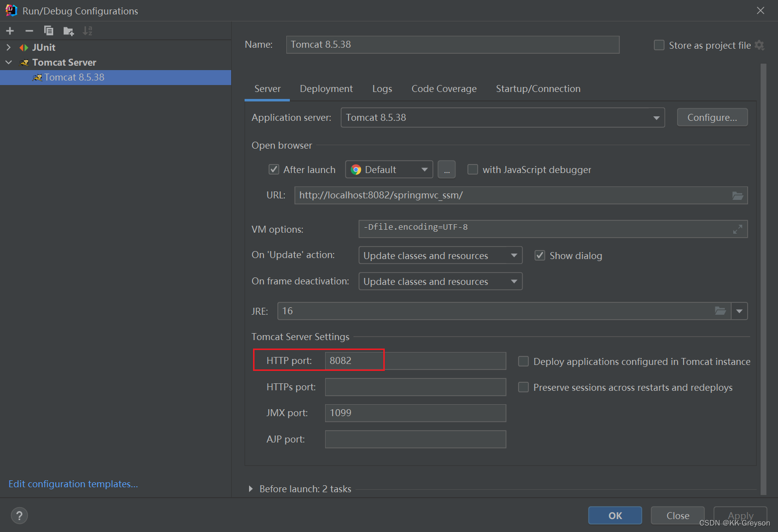Sort configurations alphabetically

(87, 31)
